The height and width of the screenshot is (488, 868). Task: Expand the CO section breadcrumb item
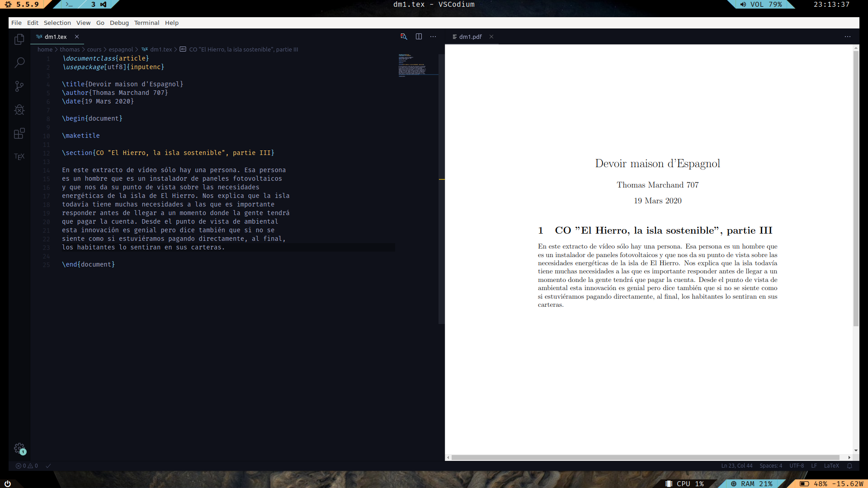tap(243, 49)
